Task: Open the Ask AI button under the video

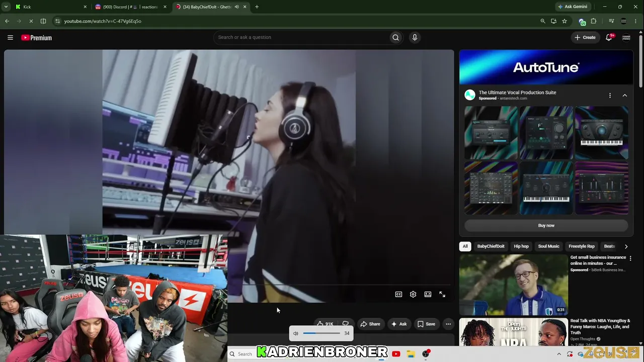Action: click(399, 324)
